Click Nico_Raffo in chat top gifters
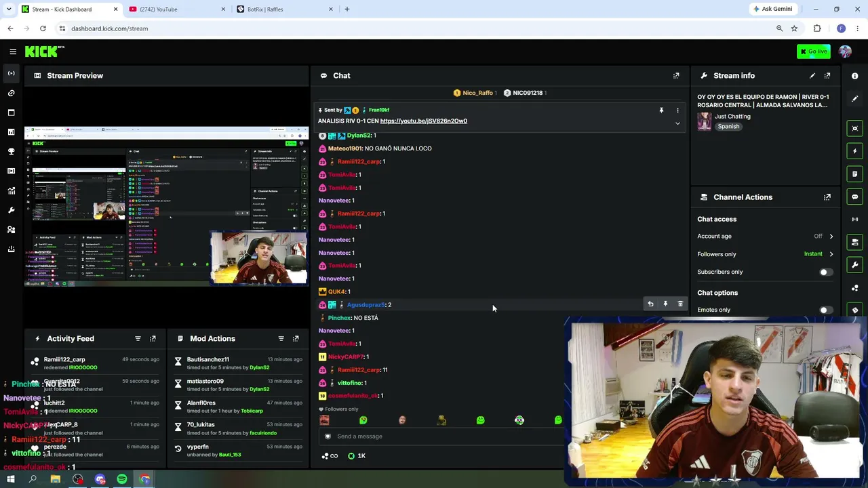868x488 pixels. tap(477, 93)
